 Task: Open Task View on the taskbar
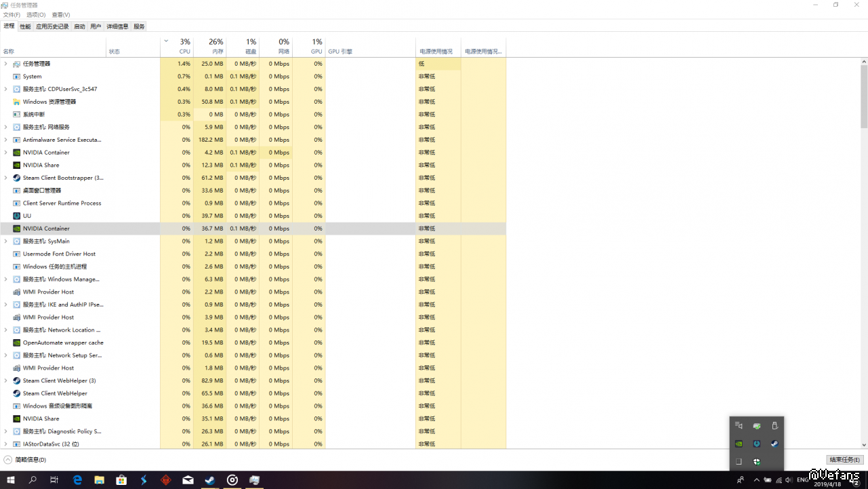55,480
